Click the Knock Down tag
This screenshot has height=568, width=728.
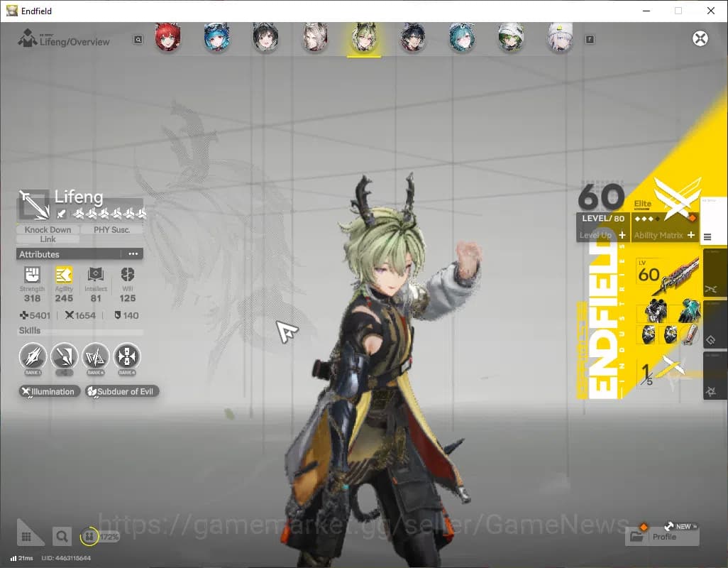[x=48, y=229]
